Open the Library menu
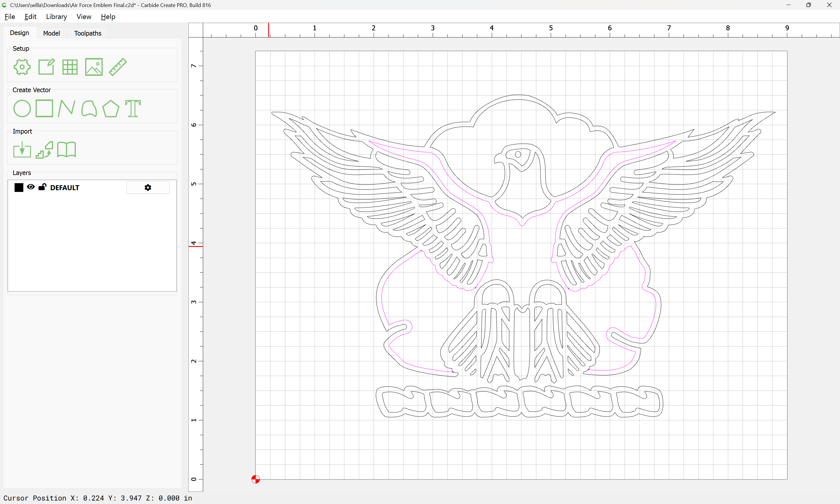The height and width of the screenshot is (504, 840). point(56,17)
